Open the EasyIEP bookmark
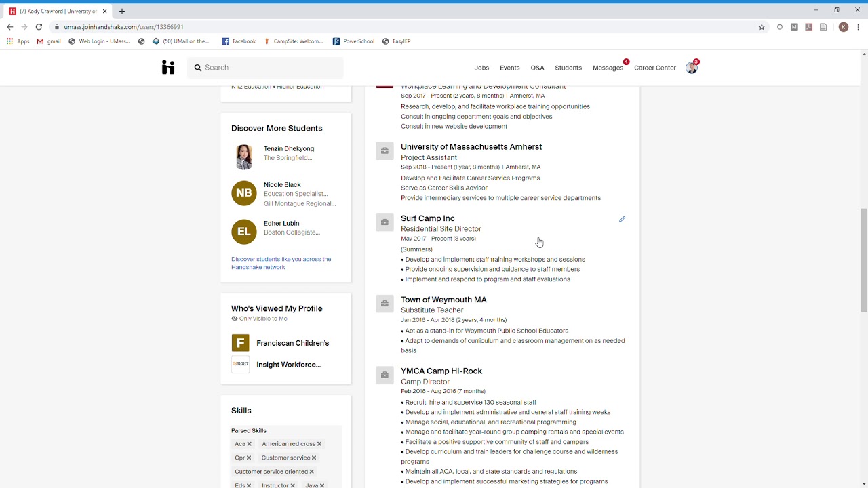This screenshot has width=868, height=488. point(396,41)
